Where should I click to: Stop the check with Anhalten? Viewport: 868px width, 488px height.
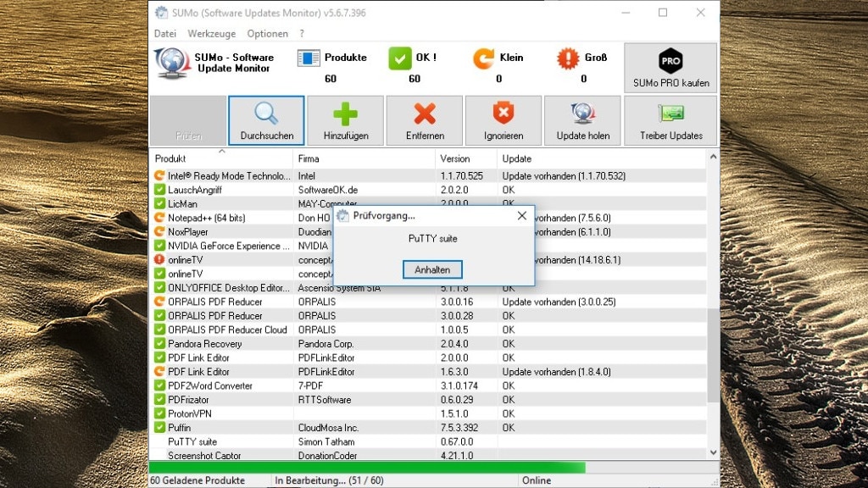[x=432, y=270]
